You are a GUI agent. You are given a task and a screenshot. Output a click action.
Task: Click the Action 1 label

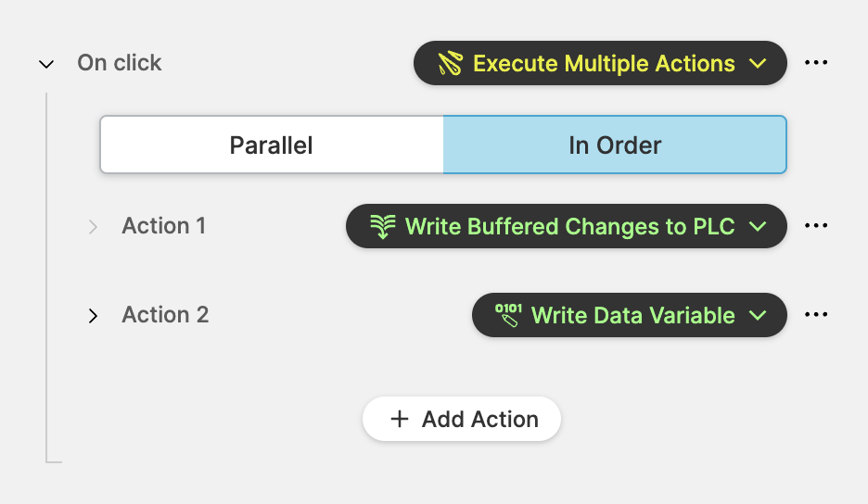click(x=164, y=226)
